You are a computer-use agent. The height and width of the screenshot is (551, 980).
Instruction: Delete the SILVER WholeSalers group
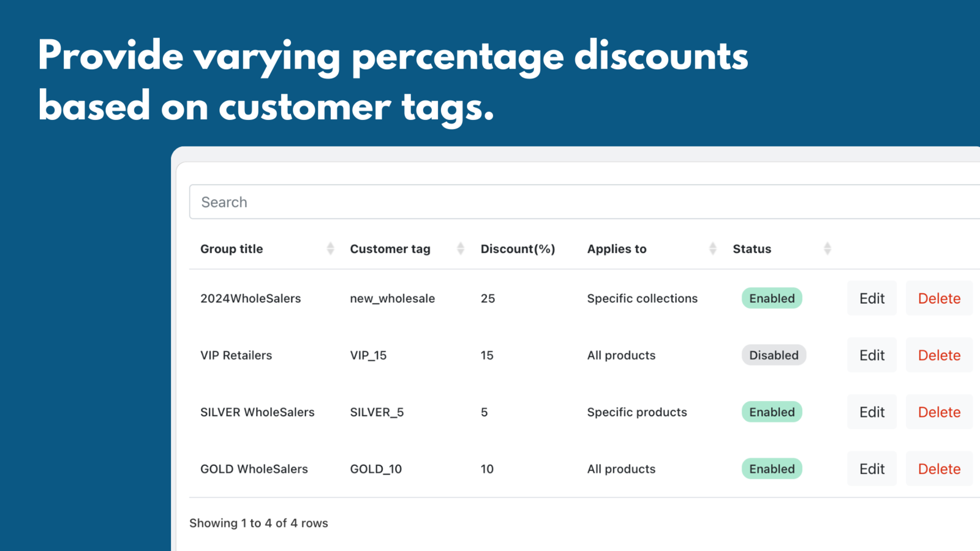(x=939, y=412)
